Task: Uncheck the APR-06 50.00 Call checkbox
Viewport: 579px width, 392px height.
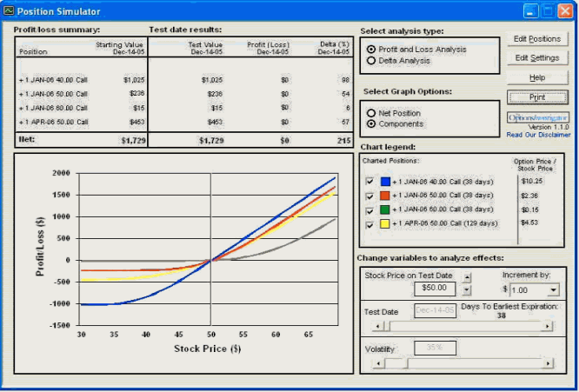Action: pos(369,223)
